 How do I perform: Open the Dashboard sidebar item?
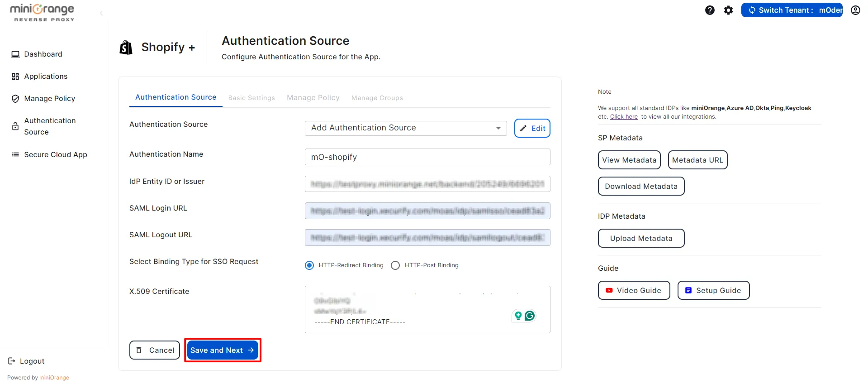tap(37, 54)
